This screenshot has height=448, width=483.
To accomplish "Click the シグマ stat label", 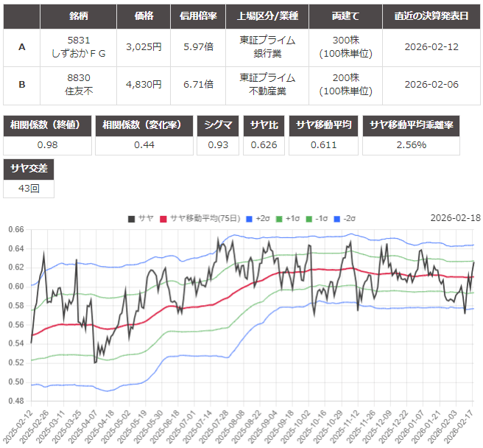I will (x=218, y=125).
